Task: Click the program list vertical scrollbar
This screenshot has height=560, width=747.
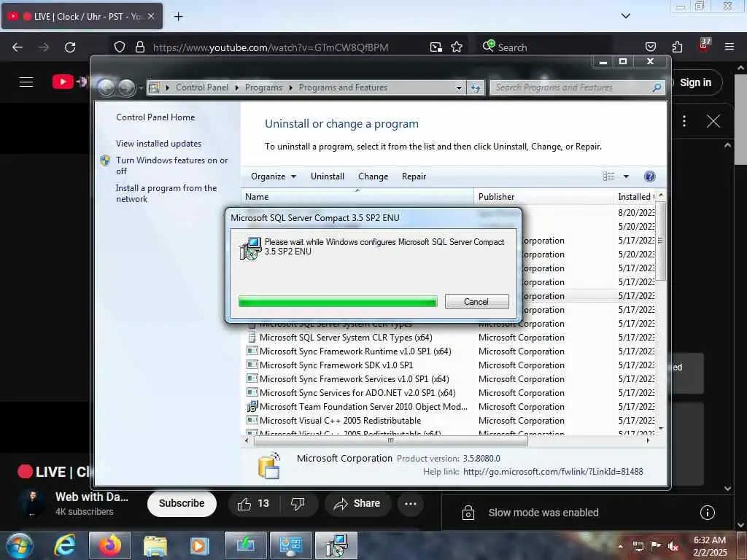Action: point(660,241)
